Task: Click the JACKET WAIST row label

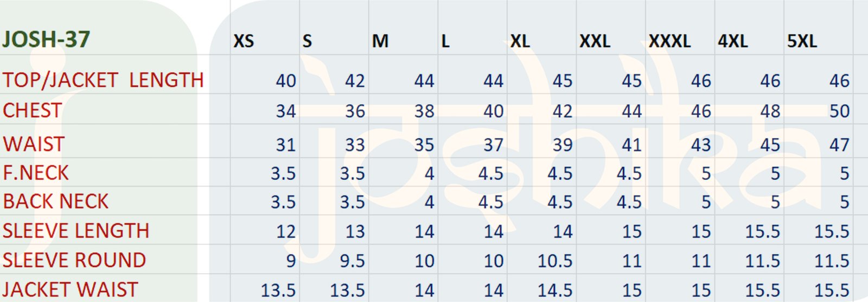Action: [x=71, y=290]
